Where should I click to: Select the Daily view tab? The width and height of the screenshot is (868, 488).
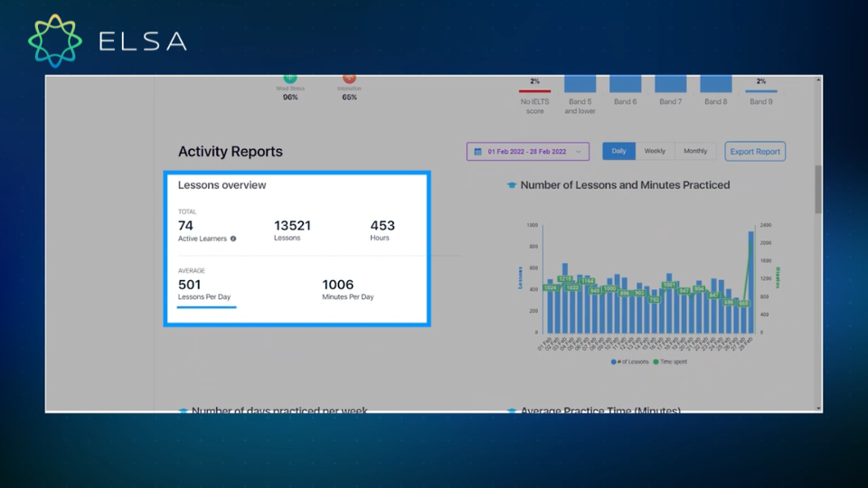pos(618,151)
